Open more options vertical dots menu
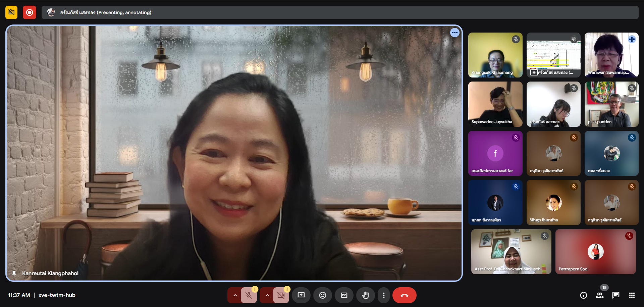Image resolution: width=644 pixels, height=307 pixels. tap(383, 295)
